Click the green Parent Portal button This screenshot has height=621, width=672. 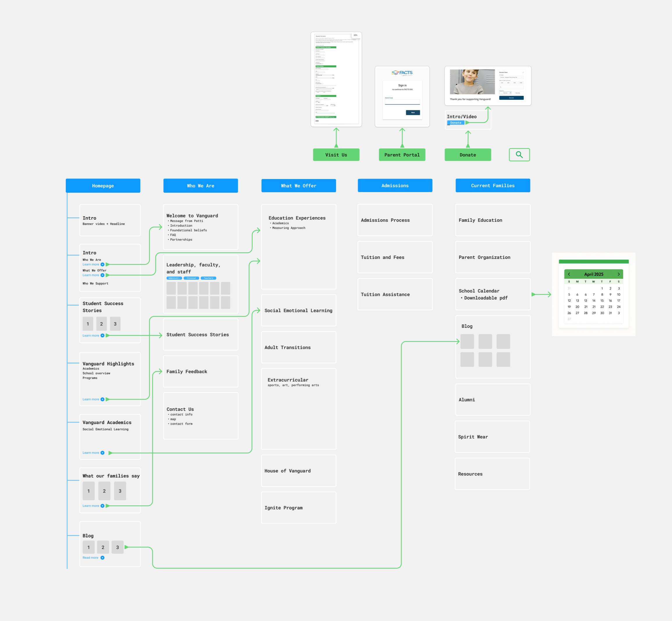402,155
